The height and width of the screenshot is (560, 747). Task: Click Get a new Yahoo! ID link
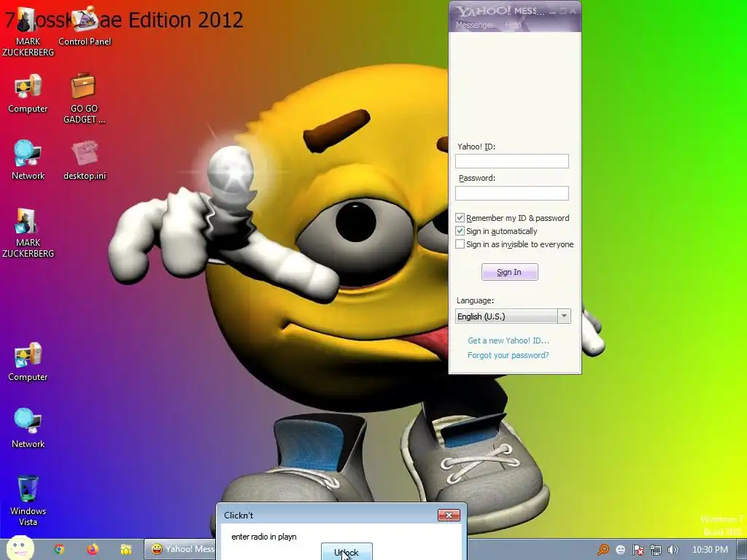coord(508,341)
